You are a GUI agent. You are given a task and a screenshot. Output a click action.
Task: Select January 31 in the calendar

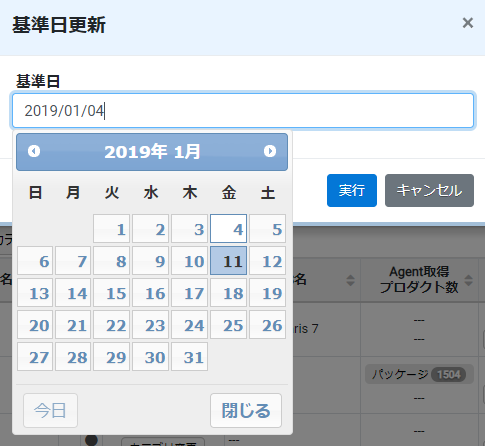(190, 357)
